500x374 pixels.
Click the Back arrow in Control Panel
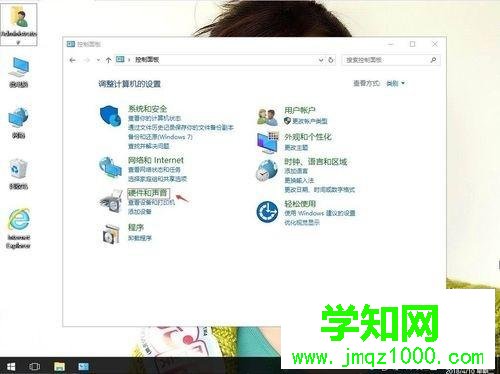[x=73, y=60]
